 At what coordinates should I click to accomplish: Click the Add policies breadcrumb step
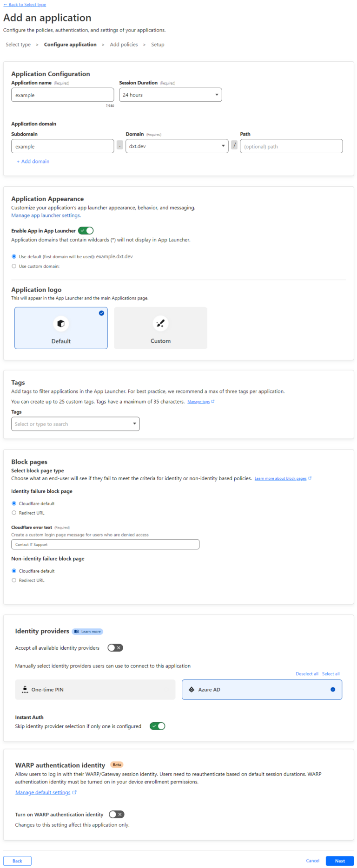123,44
